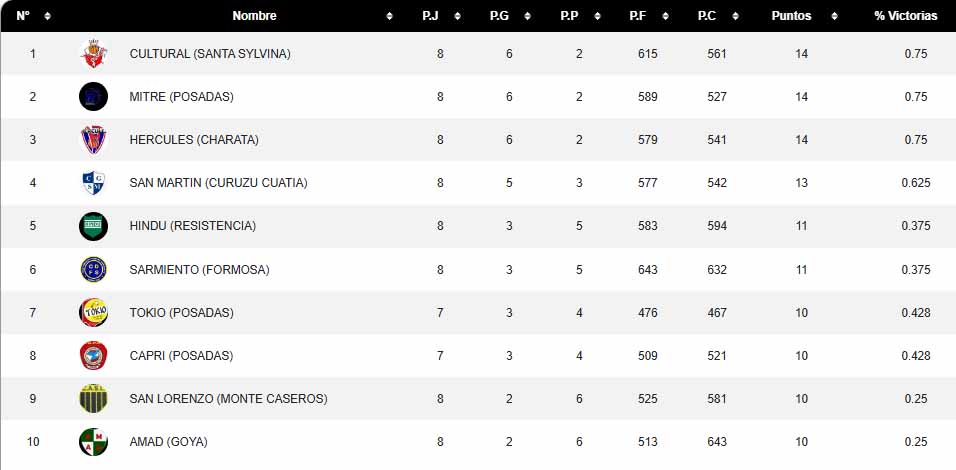Sort teams by Nombre column header
Viewport: 956px width, 470px height.
[255, 16]
